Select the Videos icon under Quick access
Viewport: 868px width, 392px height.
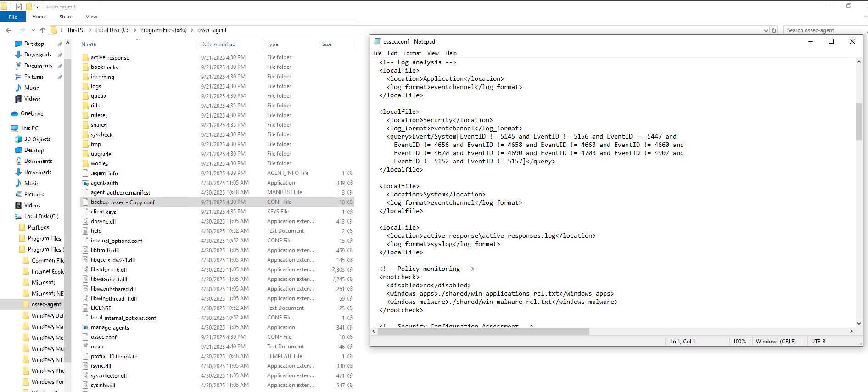(x=18, y=99)
